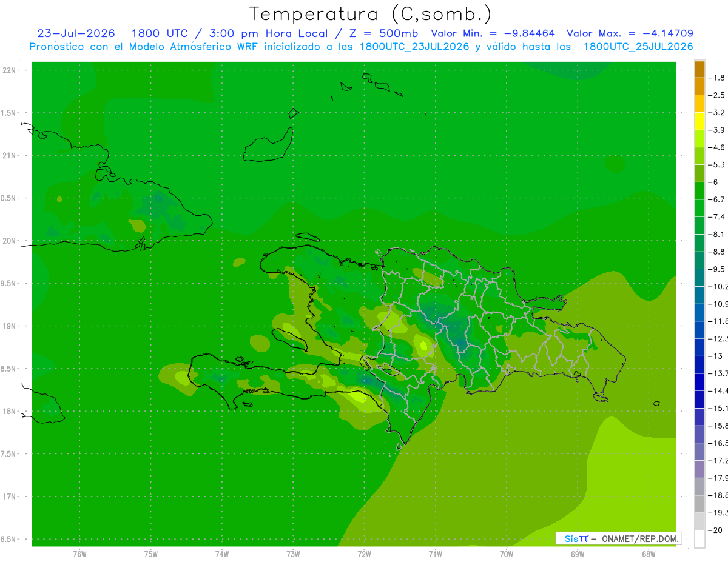Image resolution: width=728 pixels, height=562 pixels.
Task: Click the date "23-Jul-2026" in the header
Action: (x=76, y=33)
